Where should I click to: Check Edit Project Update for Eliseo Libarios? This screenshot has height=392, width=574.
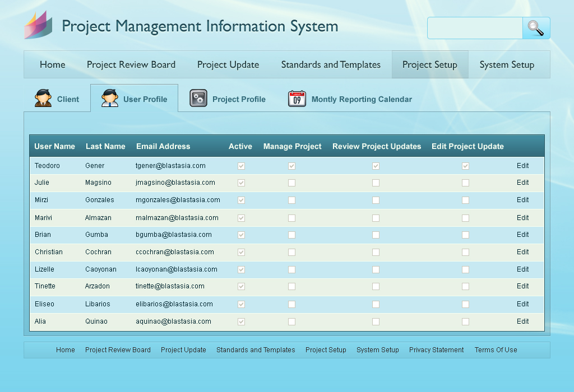click(466, 304)
